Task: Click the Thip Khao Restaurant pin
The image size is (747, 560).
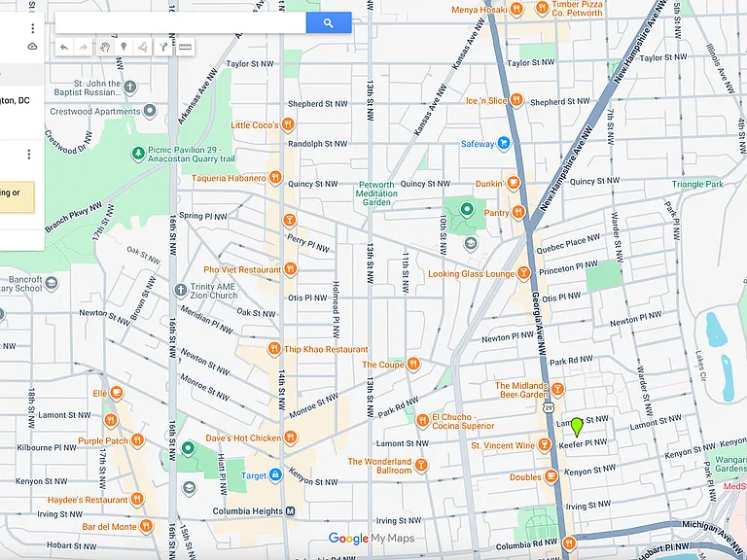Action: [274, 349]
